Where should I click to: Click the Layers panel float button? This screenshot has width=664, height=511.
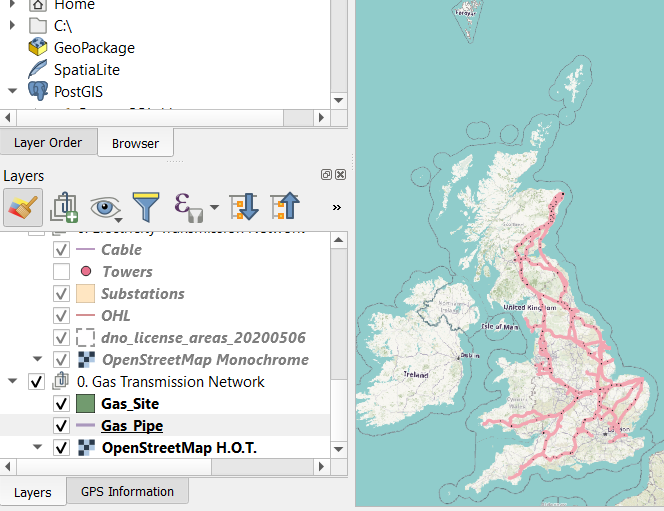tap(326, 175)
